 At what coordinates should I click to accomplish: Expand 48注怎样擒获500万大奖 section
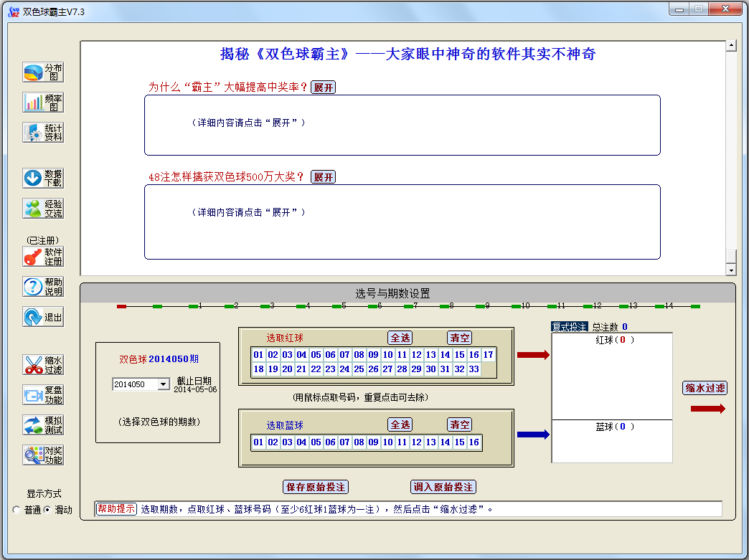pyautogui.click(x=323, y=177)
